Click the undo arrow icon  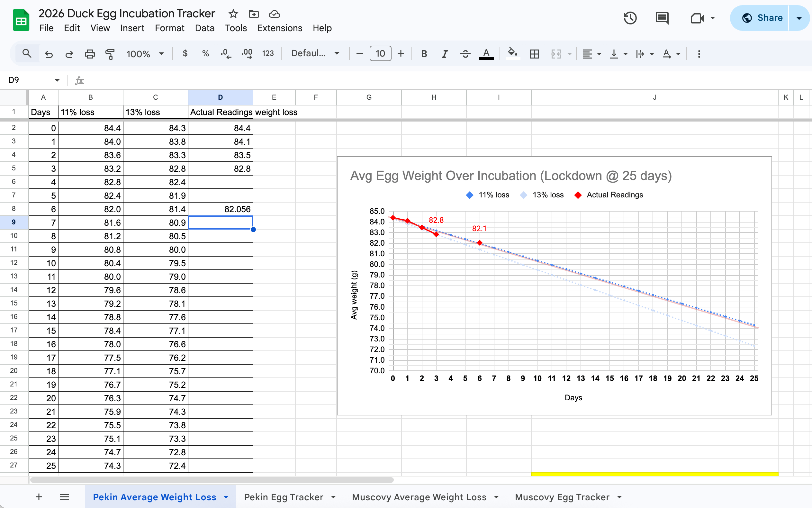[x=49, y=54]
